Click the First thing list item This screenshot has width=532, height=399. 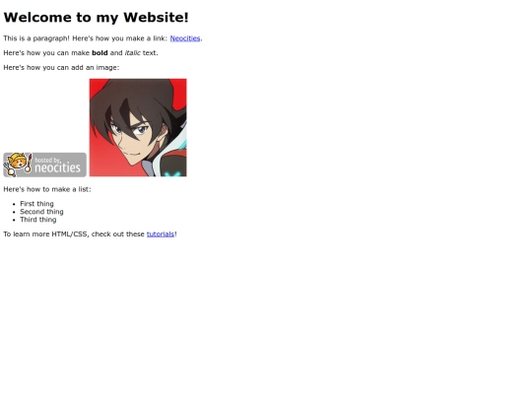point(36,204)
